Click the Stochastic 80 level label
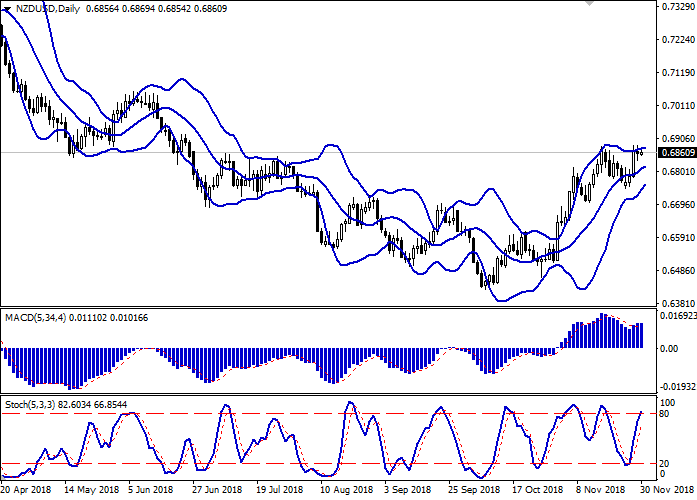 [x=665, y=413]
